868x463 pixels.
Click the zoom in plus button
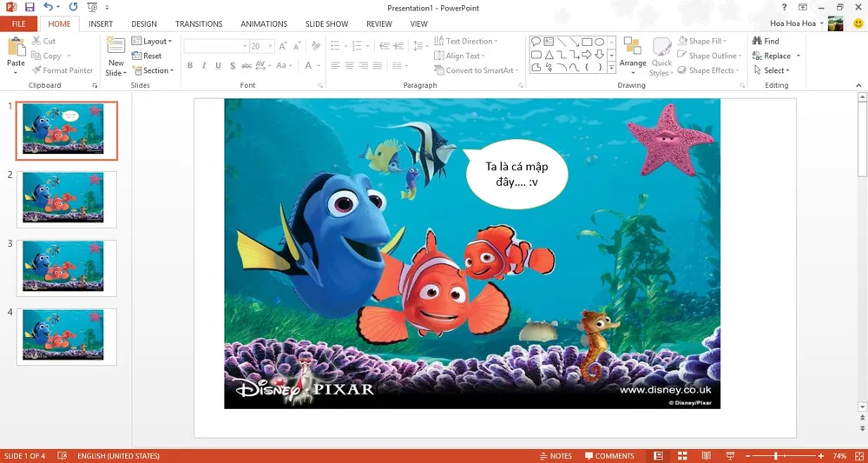click(821, 456)
